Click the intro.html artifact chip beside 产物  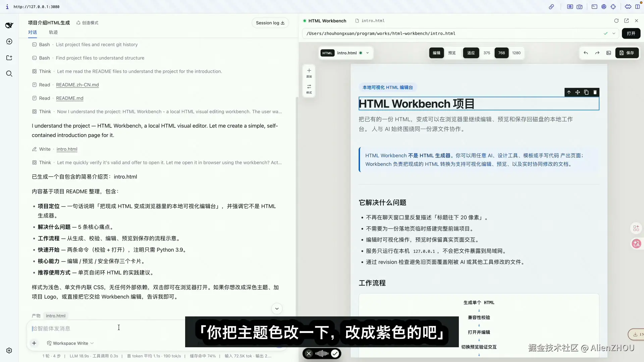pos(56,316)
